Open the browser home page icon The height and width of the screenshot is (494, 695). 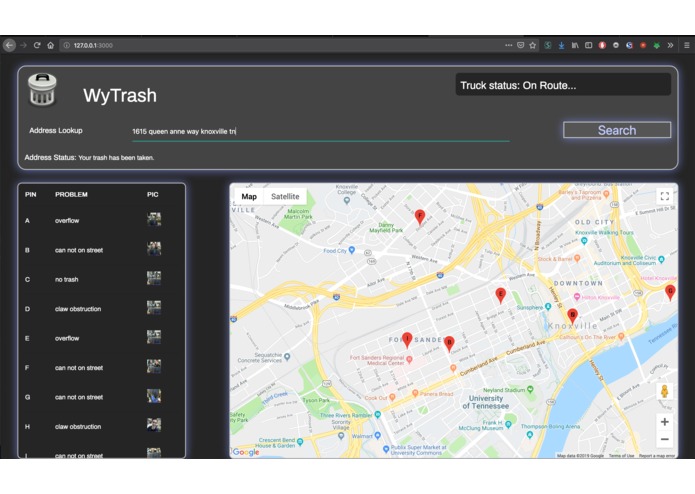tap(51, 45)
